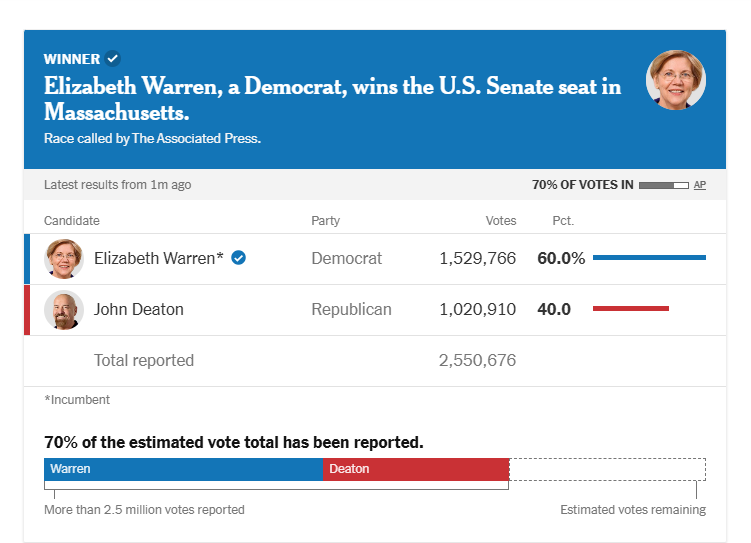The height and width of the screenshot is (543, 751).
Task: Click the Candidate column header
Action: (72, 221)
